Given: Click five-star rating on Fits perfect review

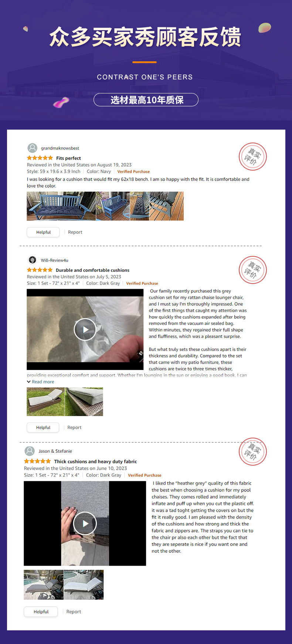Looking at the screenshot, I should pyautogui.click(x=40, y=158).
